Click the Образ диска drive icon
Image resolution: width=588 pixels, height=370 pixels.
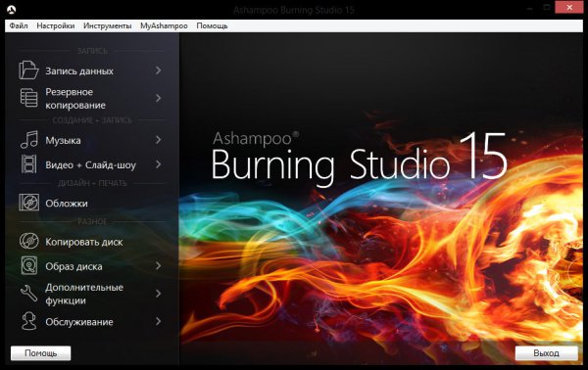[28, 265]
